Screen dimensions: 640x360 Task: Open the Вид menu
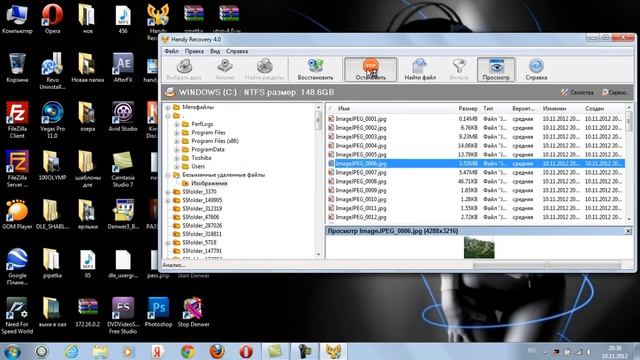coord(215,51)
